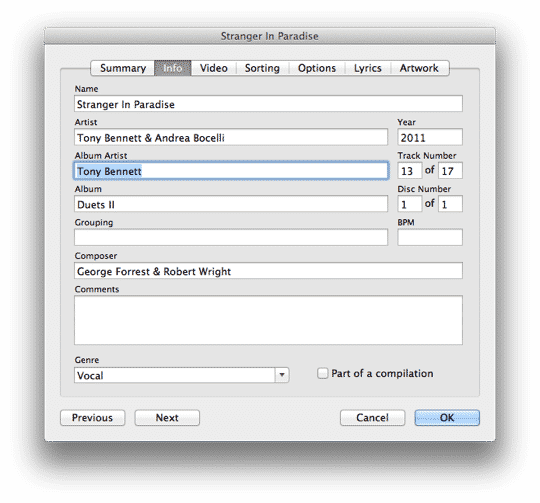Go to the Next track
This screenshot has height=503, width=540.
pyautogui.click(x=167, y=418)
